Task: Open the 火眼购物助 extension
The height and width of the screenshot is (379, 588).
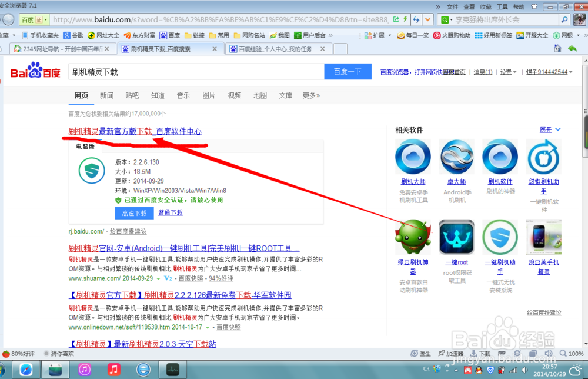Action: pos(452,35)
